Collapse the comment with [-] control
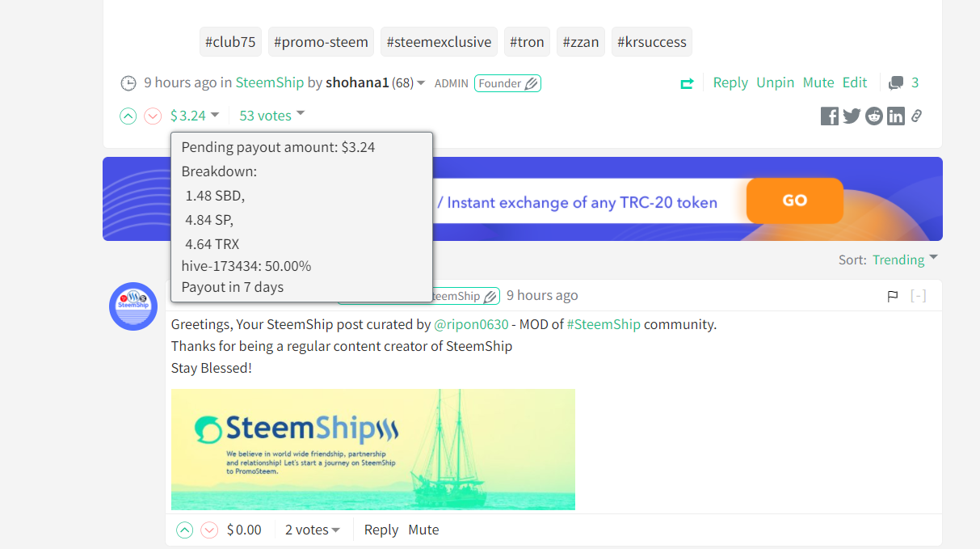The height and width of the screenshot is (549, 980). click(918, 296)
